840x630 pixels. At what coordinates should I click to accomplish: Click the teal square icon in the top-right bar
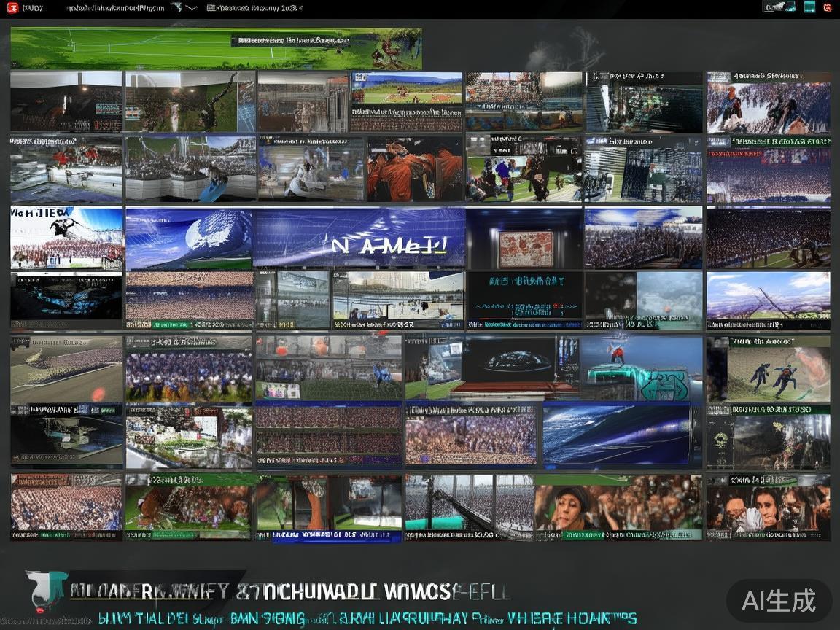(809, 7)
